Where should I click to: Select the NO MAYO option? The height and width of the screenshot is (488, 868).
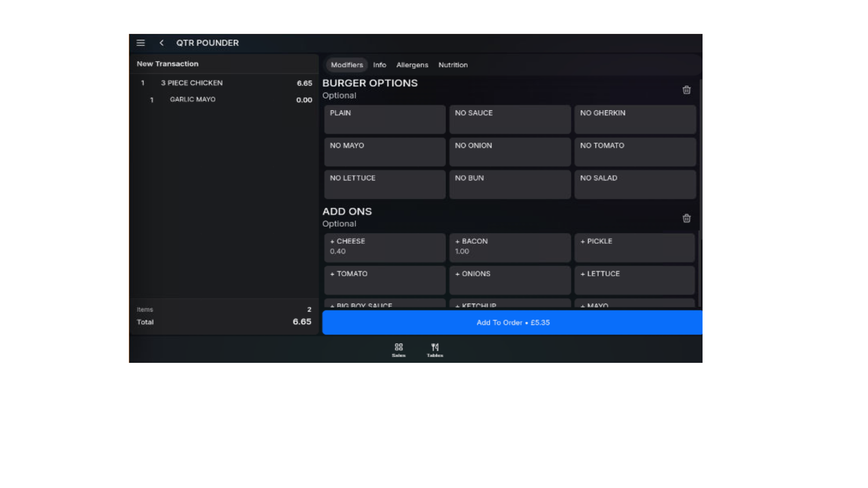pos(385,152)
